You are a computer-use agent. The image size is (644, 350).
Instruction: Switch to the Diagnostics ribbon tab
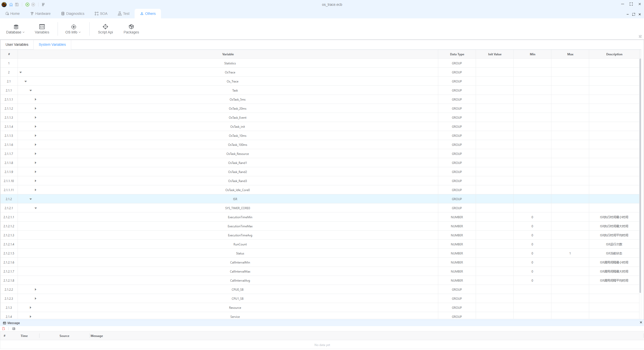click(73, 14)
